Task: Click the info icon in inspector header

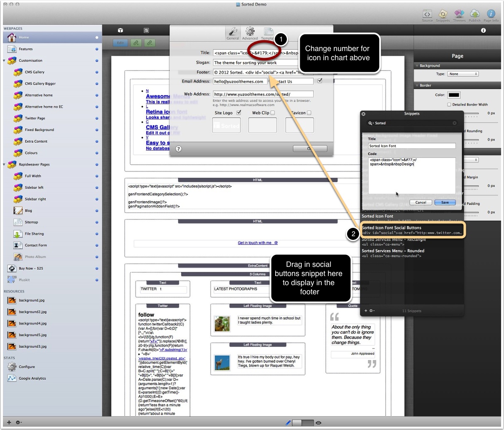Action: [483, 30]
